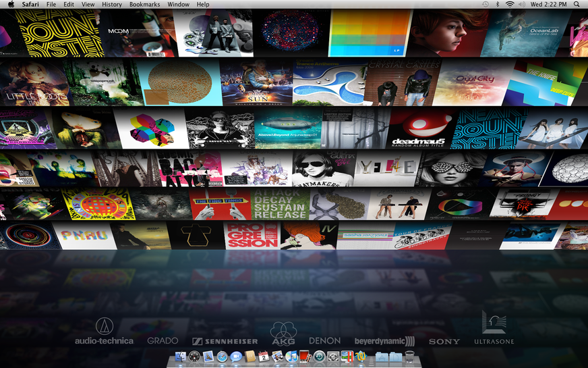Open the Bluetooth status menu
This screenshot has height=368, width=588.
498,4
